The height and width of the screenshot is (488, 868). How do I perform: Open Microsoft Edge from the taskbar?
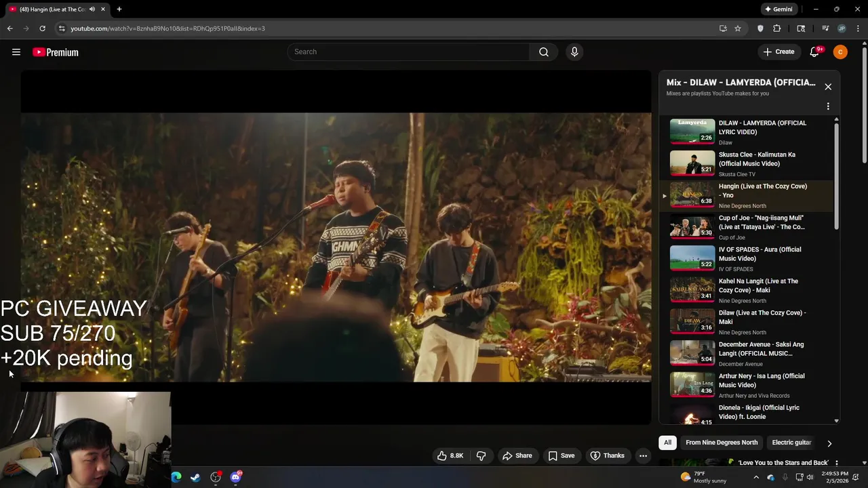pos(176,477)
